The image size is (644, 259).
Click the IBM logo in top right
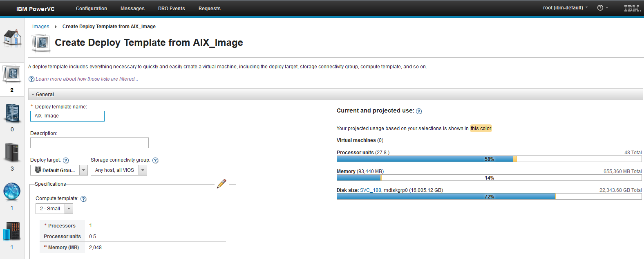tap(632, 8)
